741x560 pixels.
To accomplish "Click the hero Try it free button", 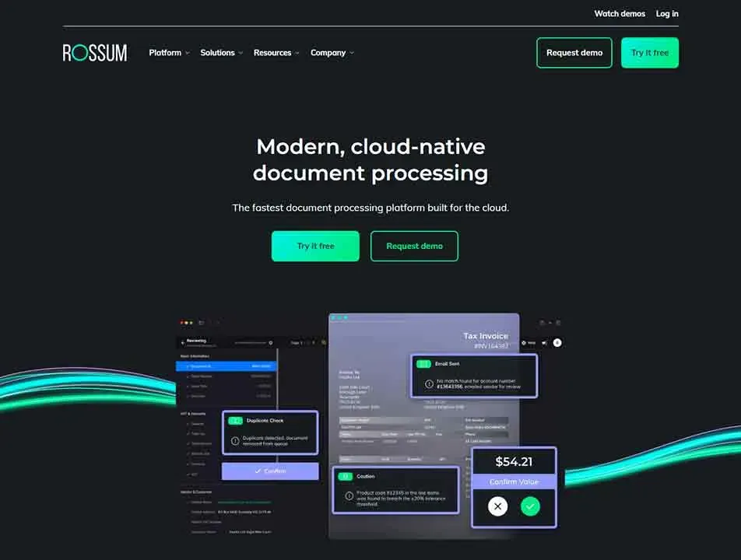I will click(315, 246).
